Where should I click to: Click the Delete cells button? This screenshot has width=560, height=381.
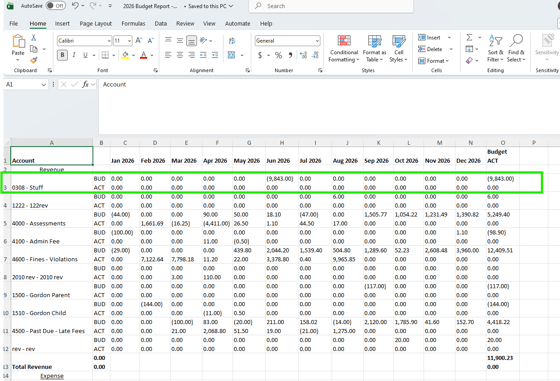430,49
